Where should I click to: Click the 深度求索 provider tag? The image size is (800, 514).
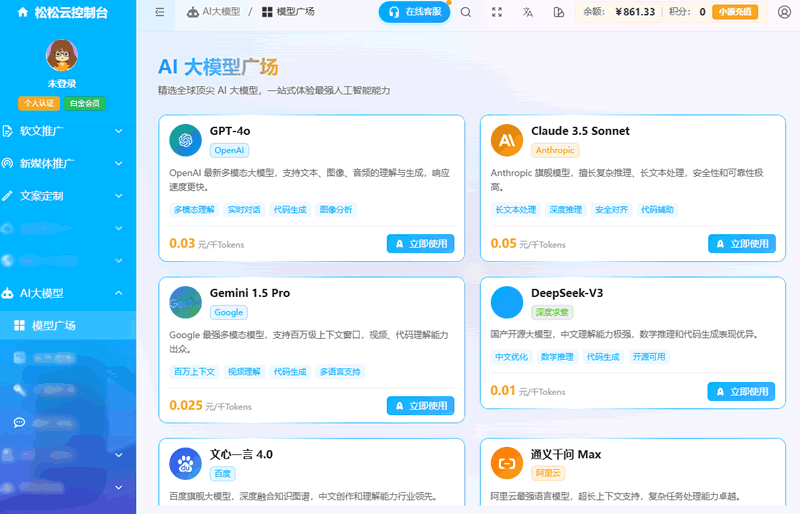[x=552, y=312]
